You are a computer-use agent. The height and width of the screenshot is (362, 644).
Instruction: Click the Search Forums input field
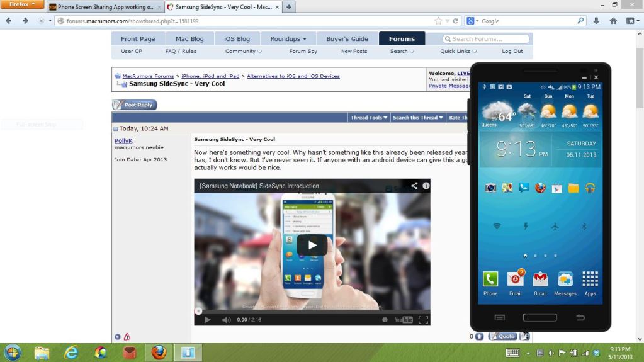point(486,38)
